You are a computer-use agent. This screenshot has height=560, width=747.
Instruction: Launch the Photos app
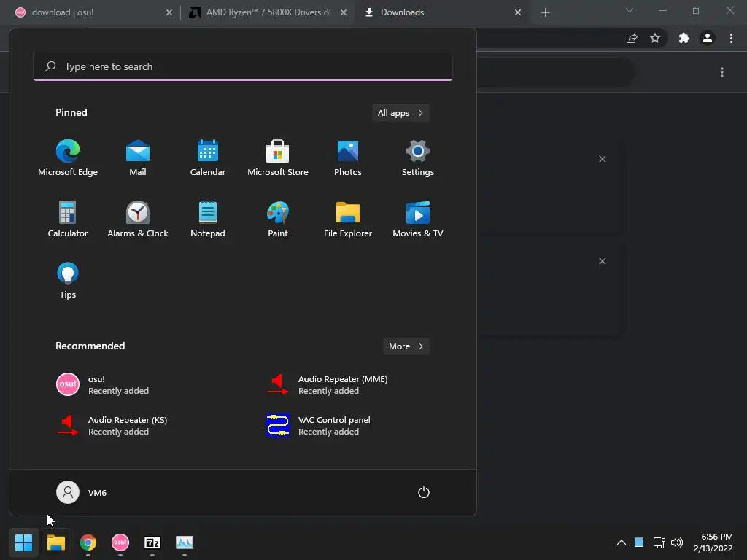point(348,158)
